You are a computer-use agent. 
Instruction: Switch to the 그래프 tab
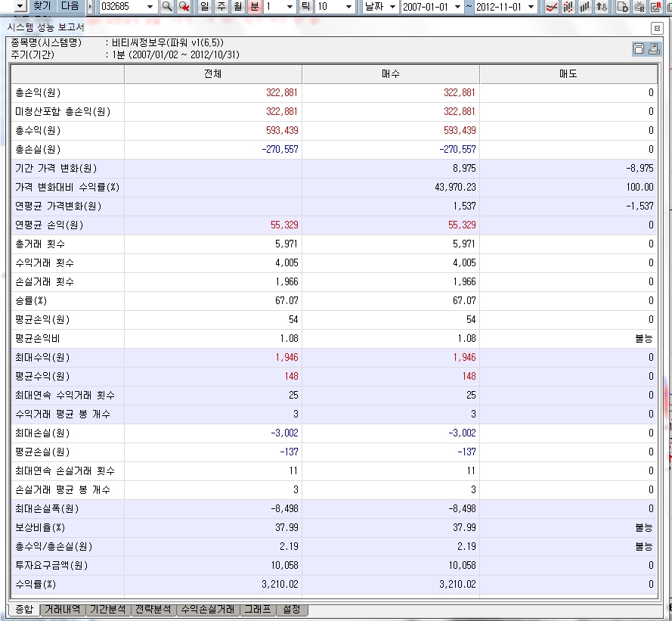click(x=257, y=610)
